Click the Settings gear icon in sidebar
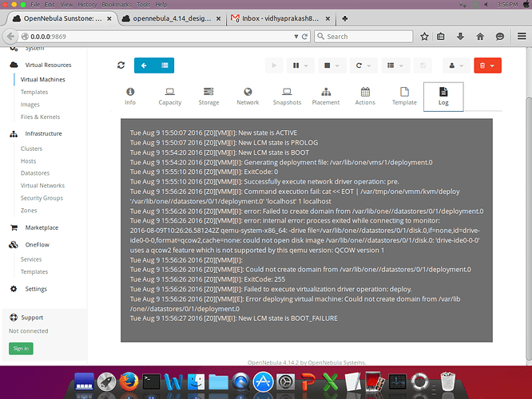 (x=14, y=289)
